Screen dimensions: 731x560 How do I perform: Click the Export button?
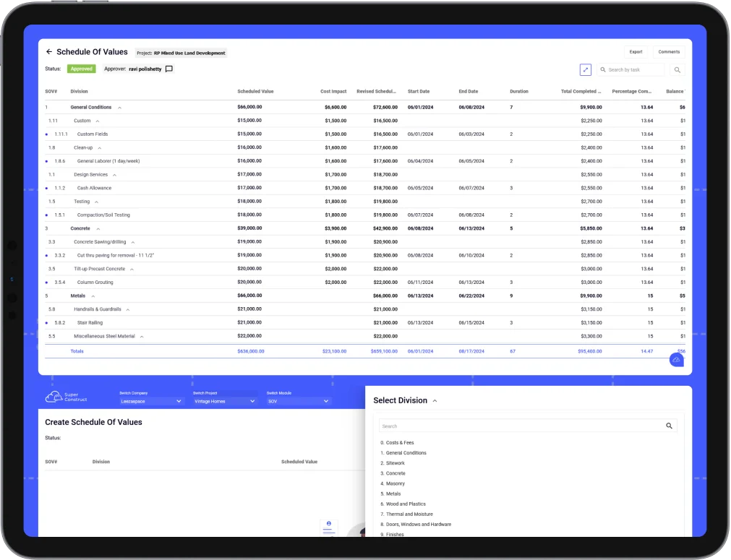click(x=636, y=52)
